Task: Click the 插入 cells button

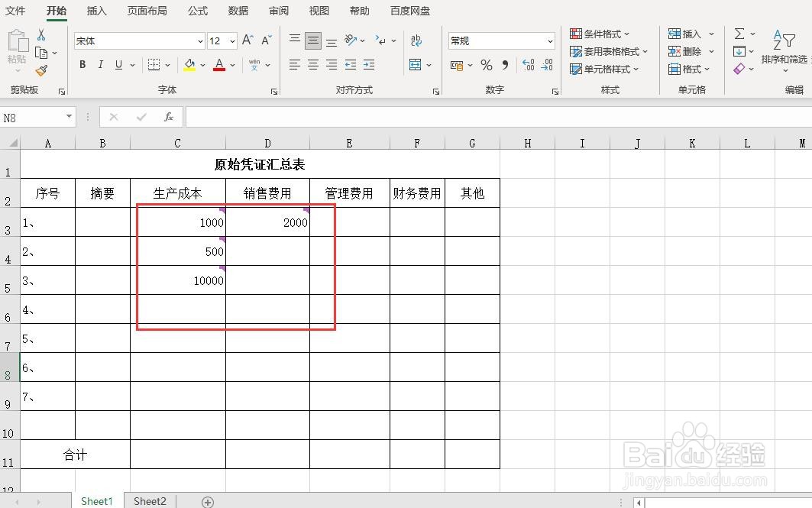Action: (691, 34)
